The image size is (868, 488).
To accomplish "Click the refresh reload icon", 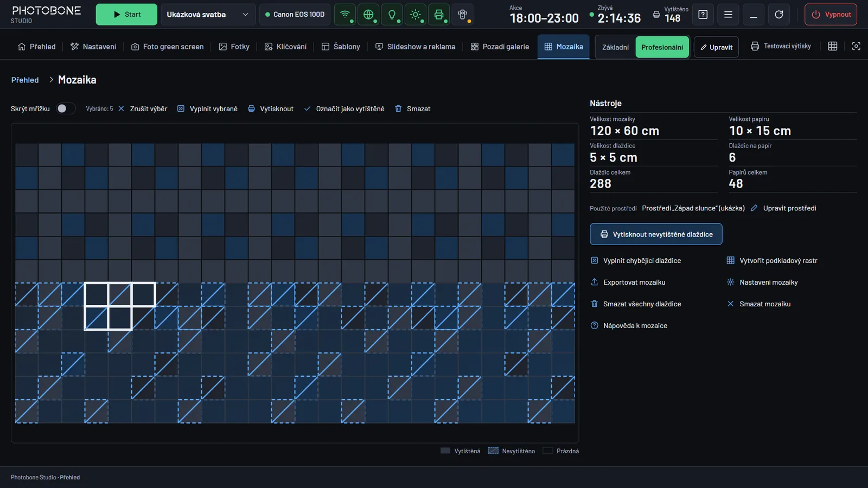I will pyautogui.click(x=779, y=15).
